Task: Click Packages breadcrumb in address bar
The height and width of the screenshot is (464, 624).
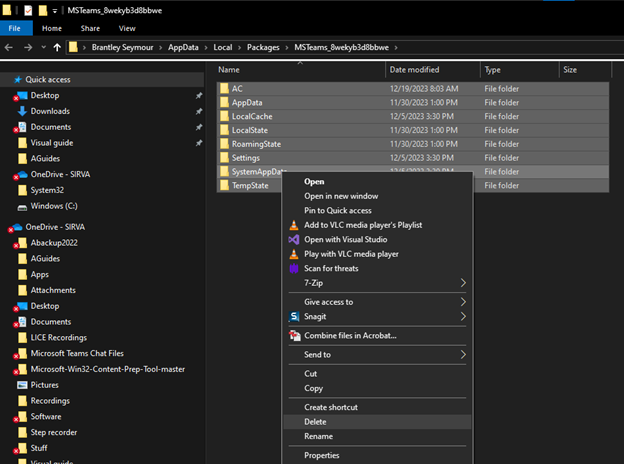Action: (263, 47)
